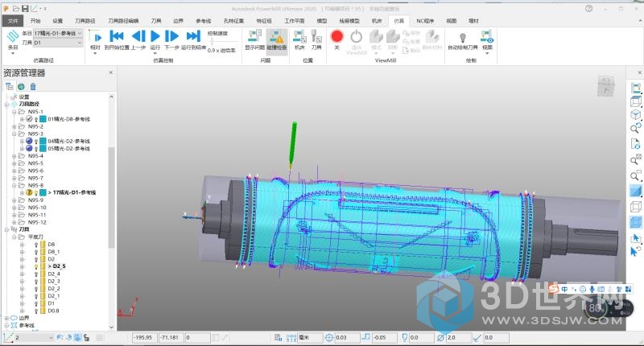Toggle lightbulb for tool D1
Screen dimensions: 644x346
(x=36, y=303)
